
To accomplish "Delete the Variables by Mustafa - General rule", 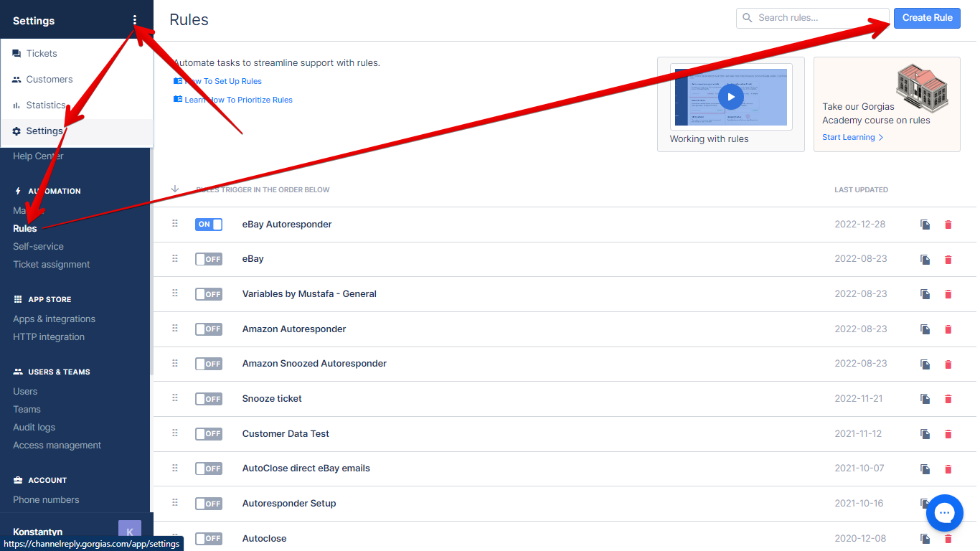I will (948, 294).
